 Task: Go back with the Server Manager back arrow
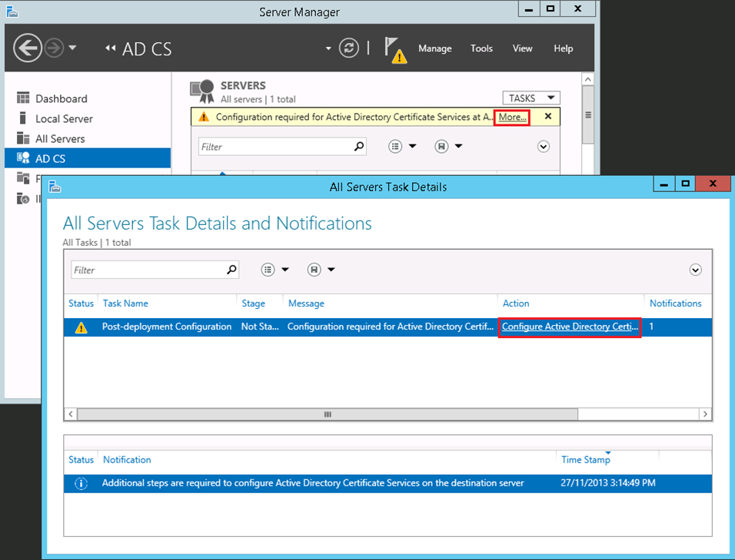(28, 48)
